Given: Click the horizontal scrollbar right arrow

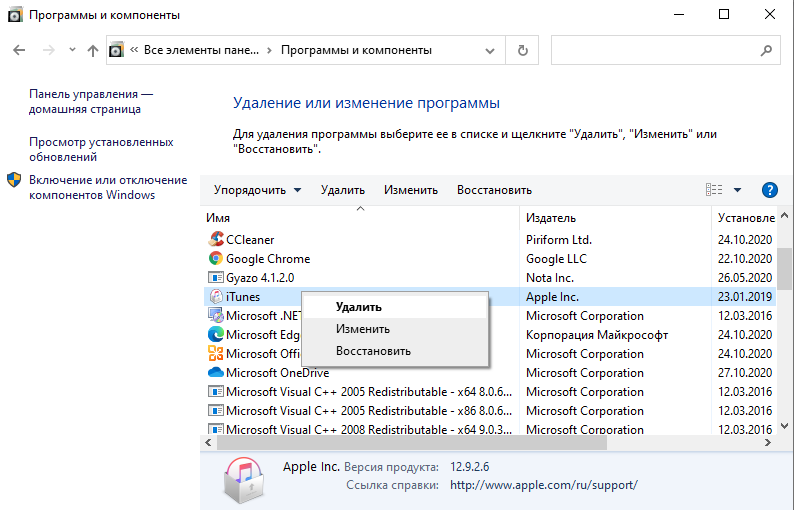Looking at the screenshot, I should tap(768, 443).
